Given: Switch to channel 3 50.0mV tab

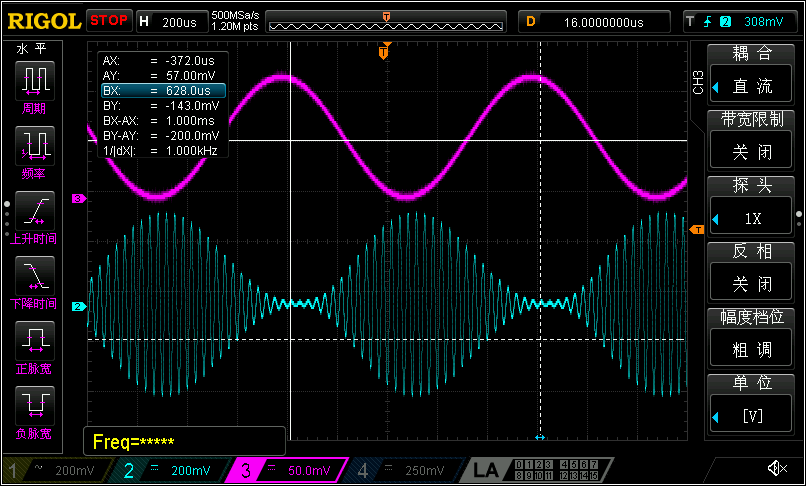Looking at the screenshot, I should [x=288, y=470].
